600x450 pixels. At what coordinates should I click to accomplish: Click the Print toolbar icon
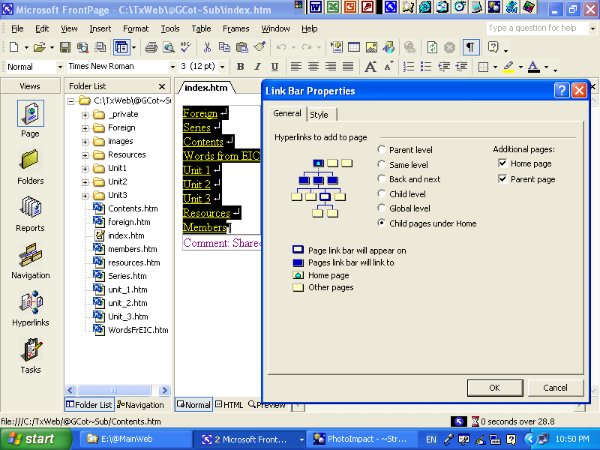pyautogui.click(x=152, y=47)
